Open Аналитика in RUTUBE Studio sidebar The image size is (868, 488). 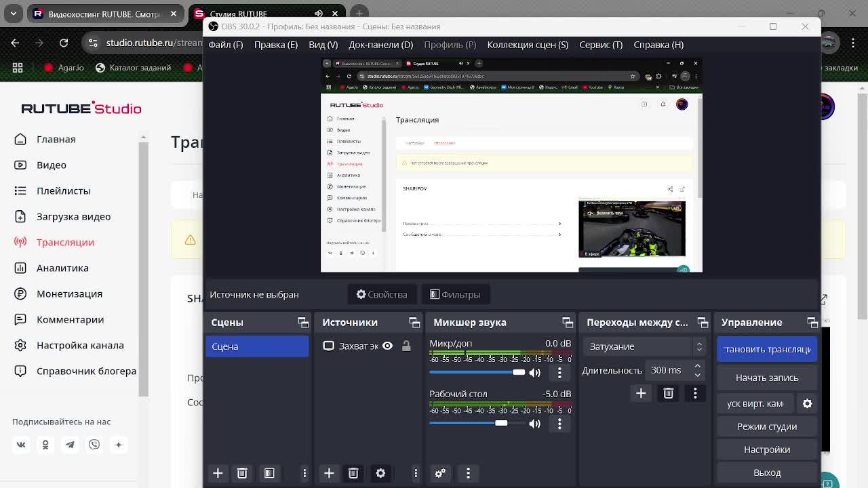pos(62,268)
